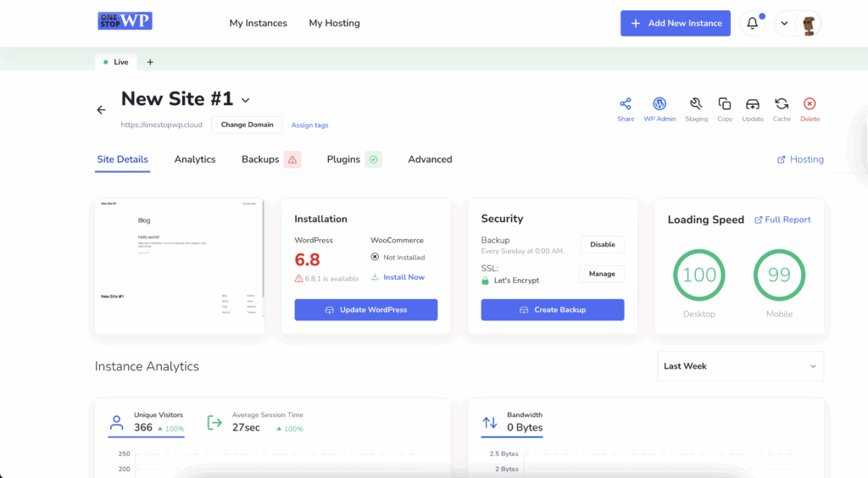Click the WordPress version warning triangle

click(298, 278)
